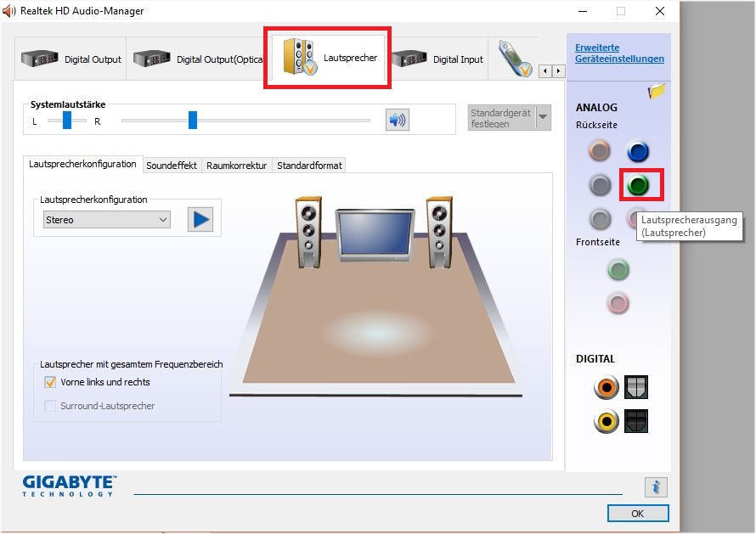The image size is (756, 534).
Task: Open the Erweiterte Geräteeinstellungen link
Action: pos(619,53)
